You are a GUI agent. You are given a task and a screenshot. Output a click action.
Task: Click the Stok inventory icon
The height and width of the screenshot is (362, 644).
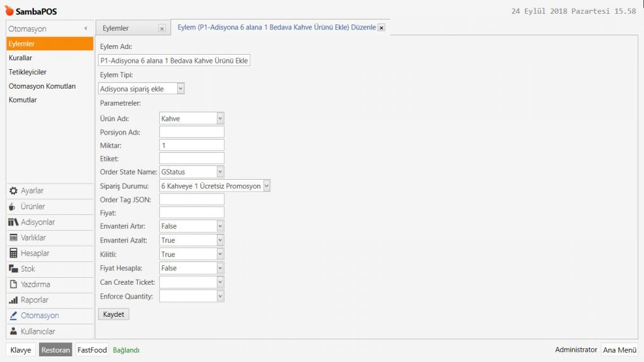pyautogui.click(x=13, y=269)
